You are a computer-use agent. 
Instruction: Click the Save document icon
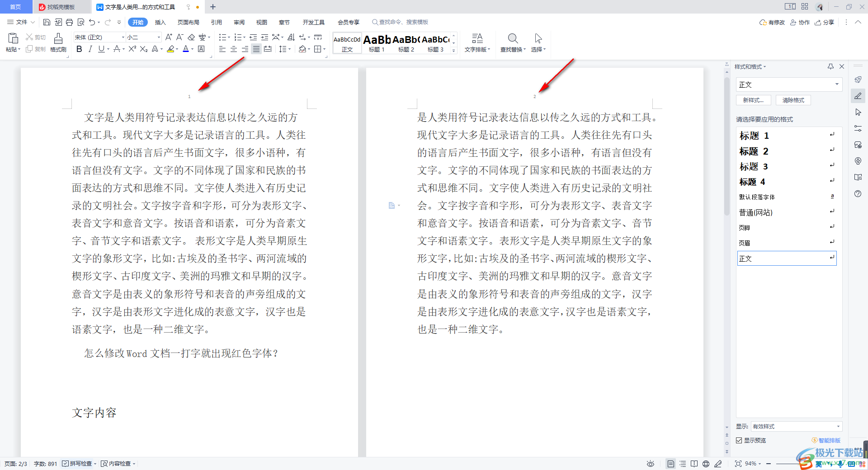click(x=47, y=22)
